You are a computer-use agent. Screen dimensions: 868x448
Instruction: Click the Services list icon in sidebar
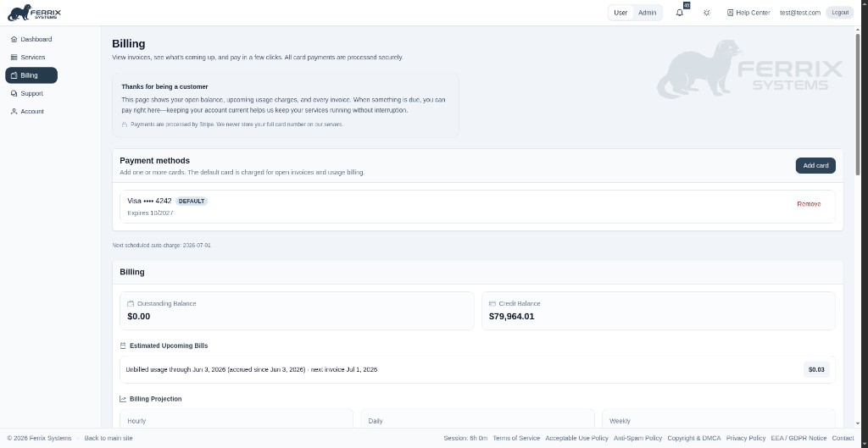tap(14, 58)
